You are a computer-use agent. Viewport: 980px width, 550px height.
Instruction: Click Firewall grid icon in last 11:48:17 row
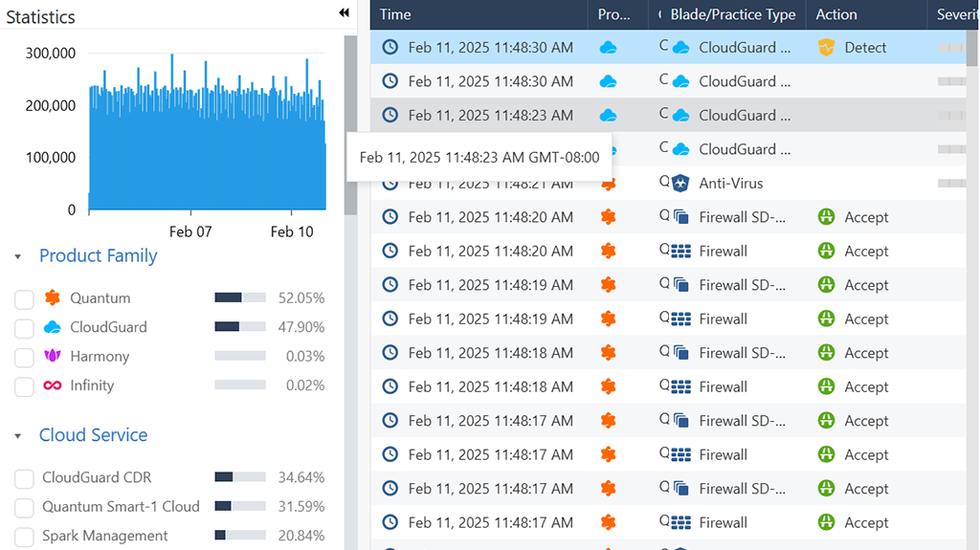point(680,522)
